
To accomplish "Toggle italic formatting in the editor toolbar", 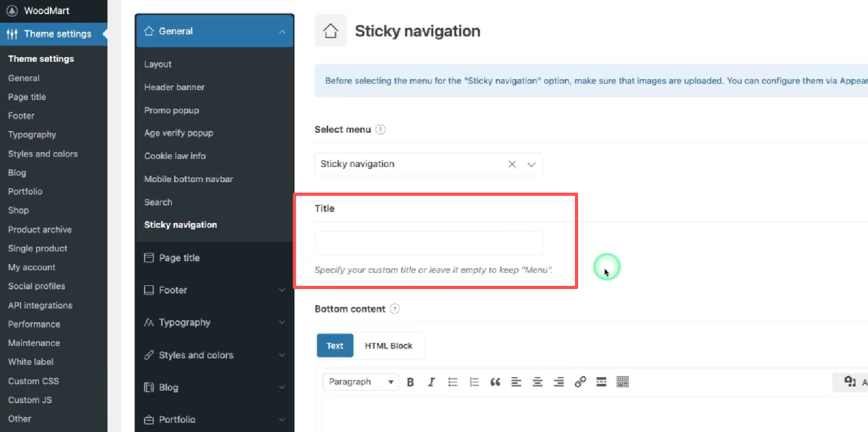I will tap(431, 382).
